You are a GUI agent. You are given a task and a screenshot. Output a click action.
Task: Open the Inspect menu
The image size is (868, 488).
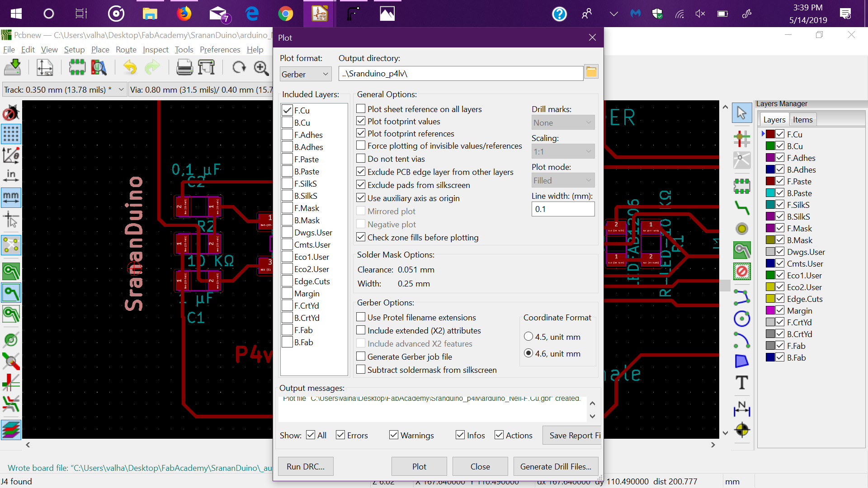coord(155,50)
